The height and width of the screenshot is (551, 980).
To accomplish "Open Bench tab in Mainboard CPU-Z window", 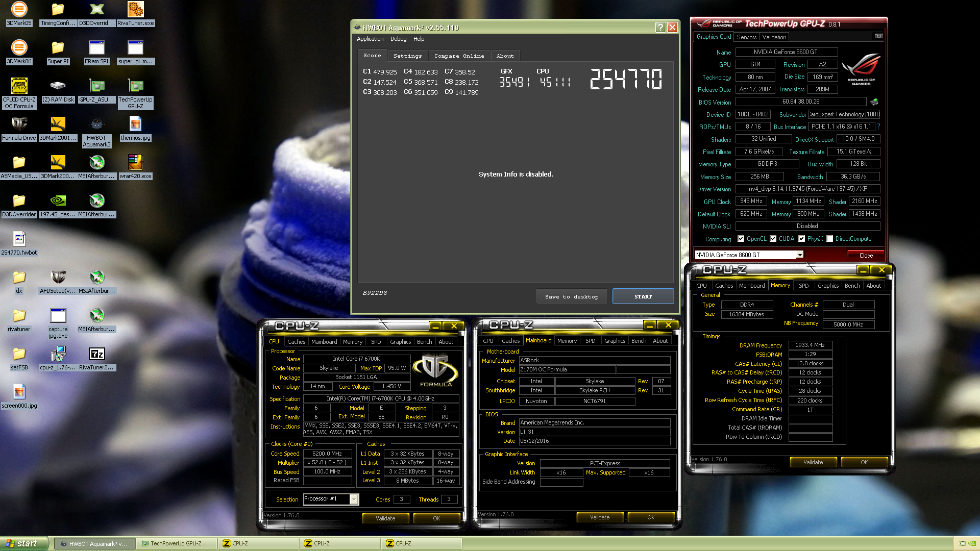I will 639,341.
